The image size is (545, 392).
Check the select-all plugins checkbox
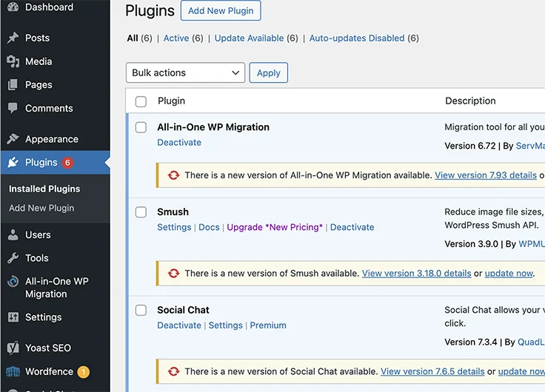coord(141,102)
